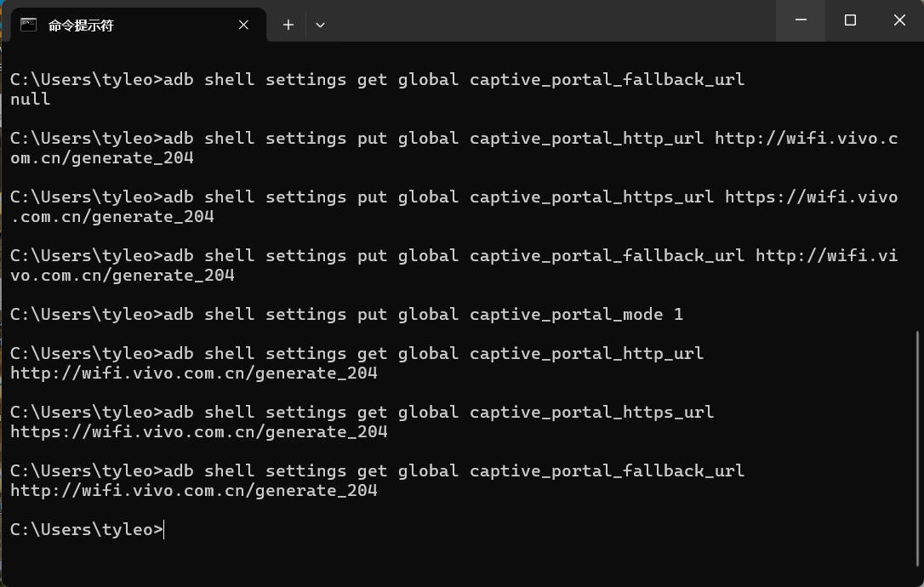Click the put captive_portal_fallback_url command line
924x587 pixels.
tap(453, 255)
